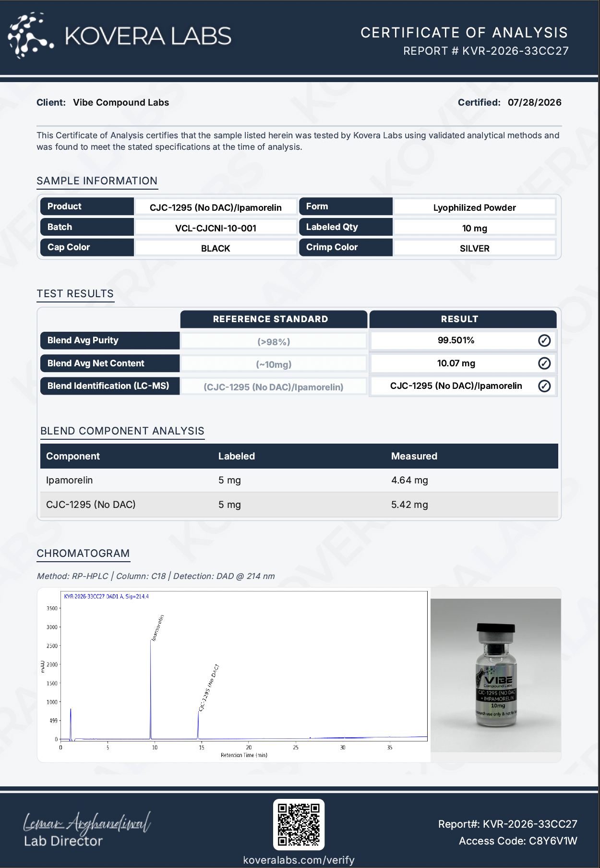Click the report number in the header
Viewport: 600px width, 868px height.
pos(486,51)
